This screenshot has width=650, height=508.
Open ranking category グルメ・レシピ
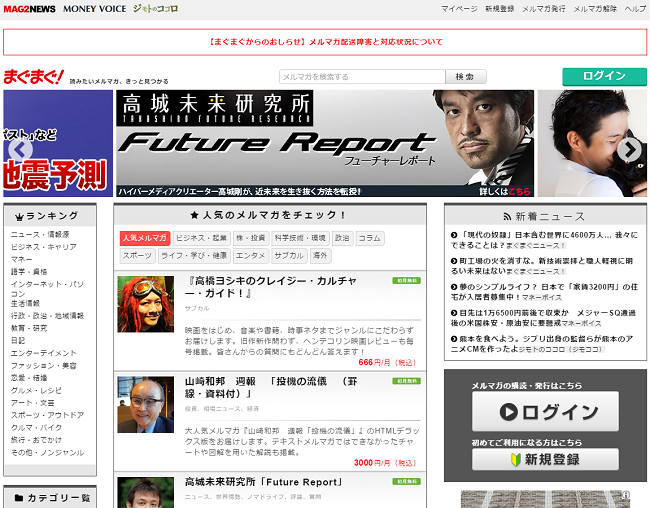[x=36, y=390]
